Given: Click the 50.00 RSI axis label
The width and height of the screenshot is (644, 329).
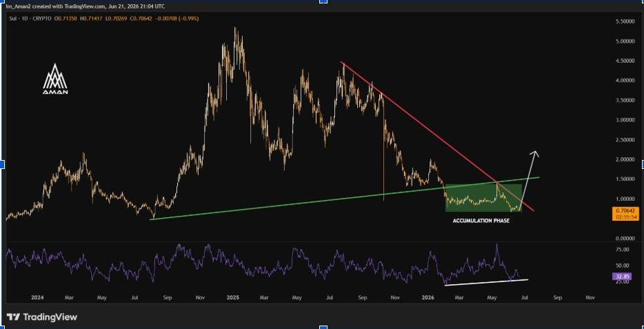Looking at the screenshot, I should 623,266.
